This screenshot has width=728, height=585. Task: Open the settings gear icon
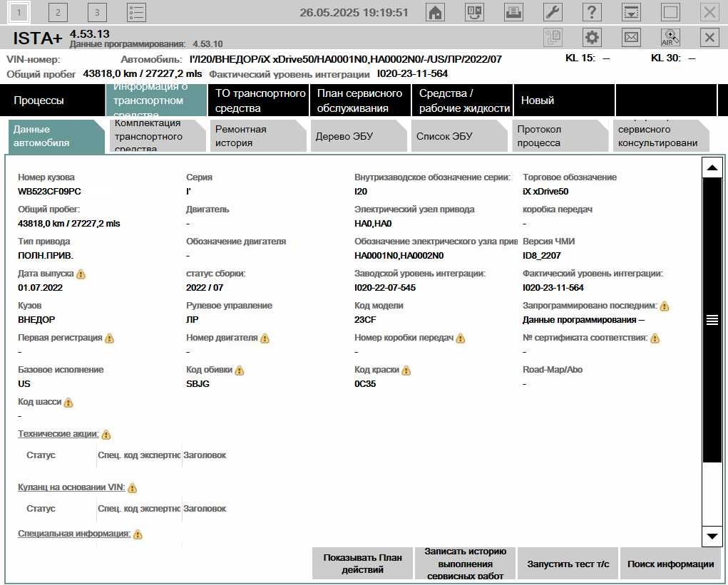click(x=592, y=37)
